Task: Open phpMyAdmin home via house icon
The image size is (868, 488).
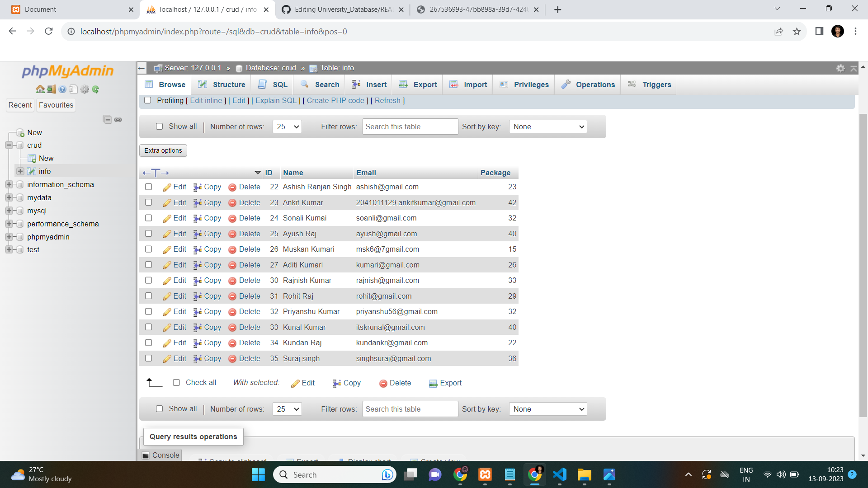Action: point(40,89)
